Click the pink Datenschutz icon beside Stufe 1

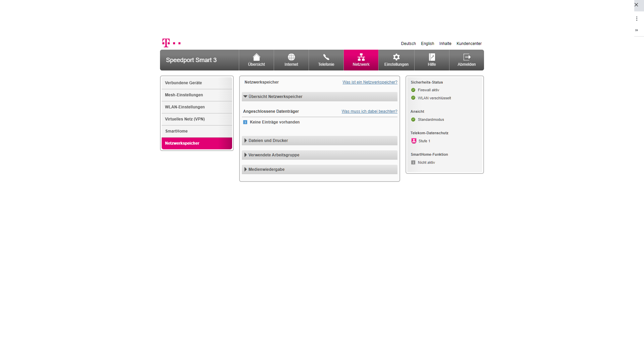click(x=414, y=141)
